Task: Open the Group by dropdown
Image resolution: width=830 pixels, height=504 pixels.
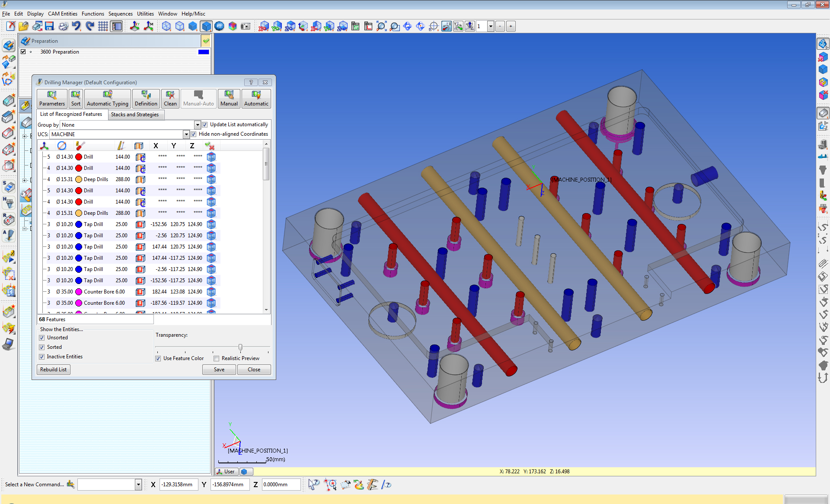Action: coord(197,125)
